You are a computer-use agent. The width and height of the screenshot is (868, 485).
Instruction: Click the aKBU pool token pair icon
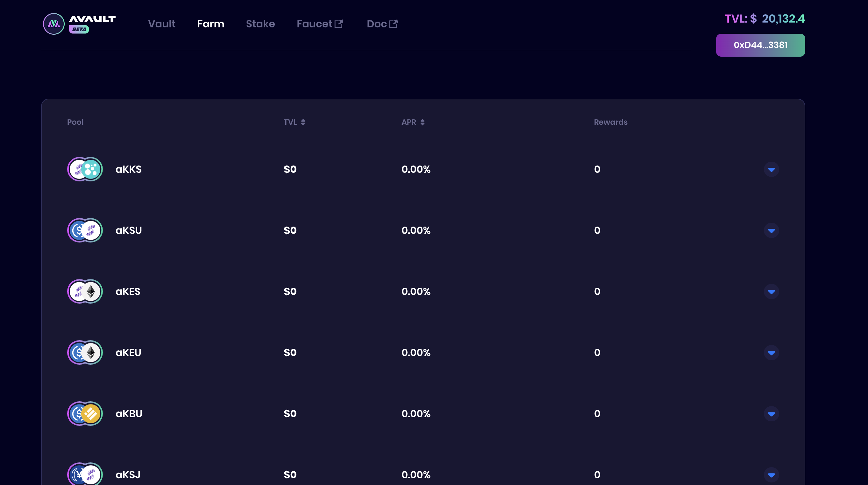tap(85, 414)
